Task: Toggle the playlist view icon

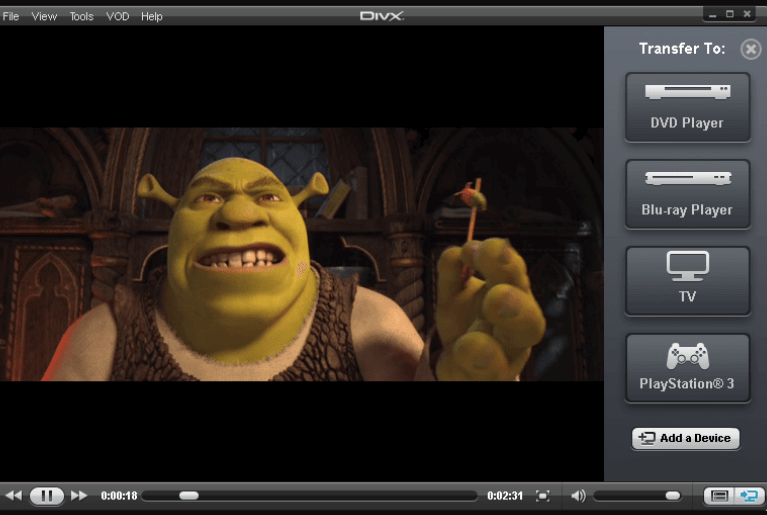Action: [x=719, y=496]
